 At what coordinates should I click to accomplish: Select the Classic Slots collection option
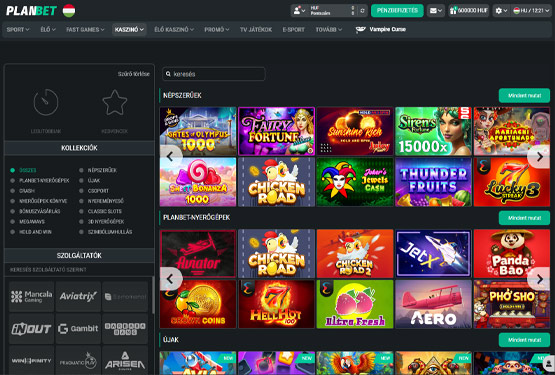[101, 211]
